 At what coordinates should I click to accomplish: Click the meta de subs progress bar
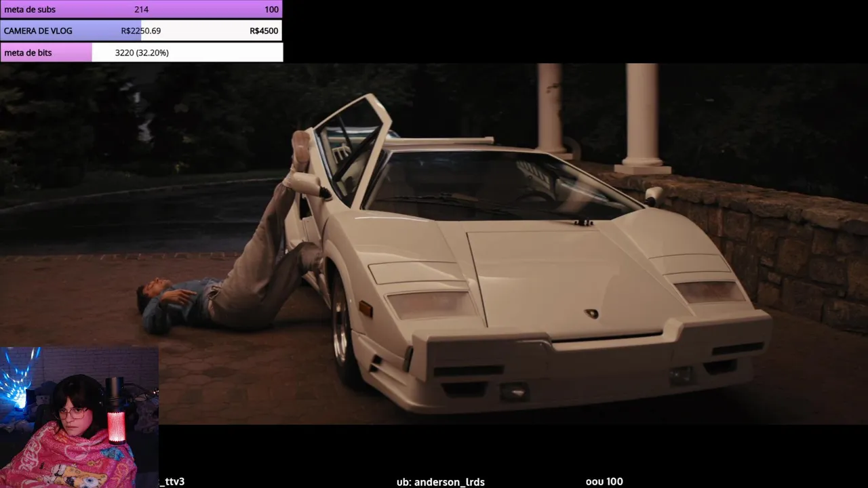coord(141,9)
